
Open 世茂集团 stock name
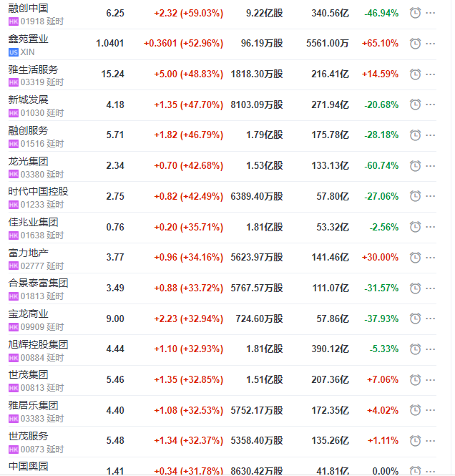coord(28,374)
